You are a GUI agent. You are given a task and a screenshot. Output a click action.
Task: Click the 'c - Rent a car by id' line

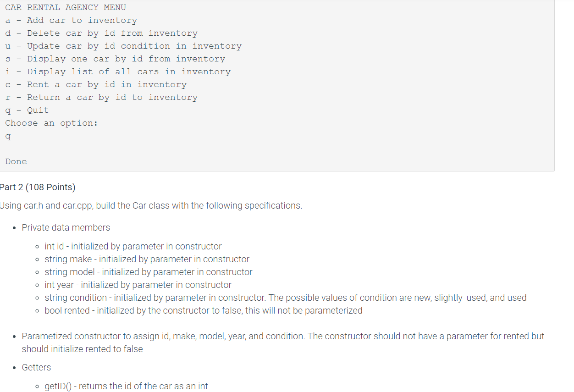(96, 84)
